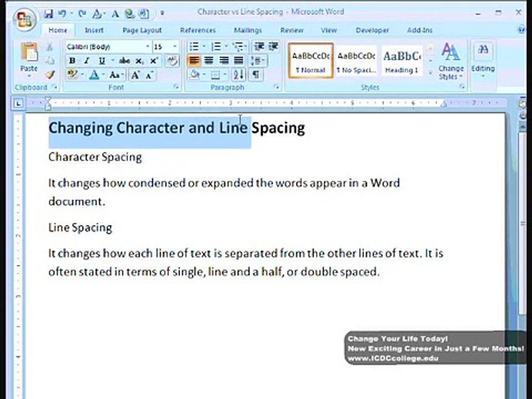Switch to the Insert tab
Viewport: 532px width, 399px height.
pos(94,30)
